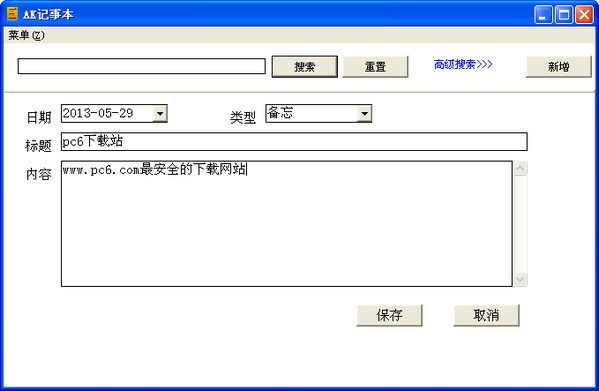Click the 新增 button

pos(559,67)
